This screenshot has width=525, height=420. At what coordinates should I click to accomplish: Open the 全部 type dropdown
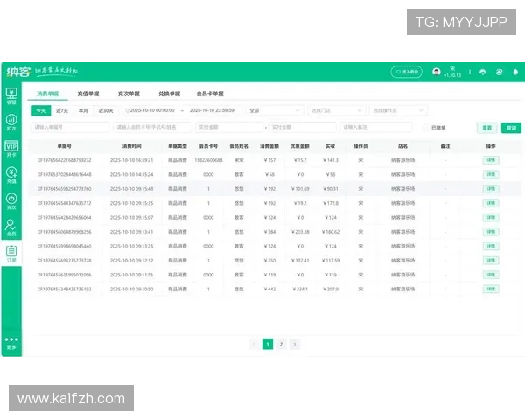(x=275, y=110)
